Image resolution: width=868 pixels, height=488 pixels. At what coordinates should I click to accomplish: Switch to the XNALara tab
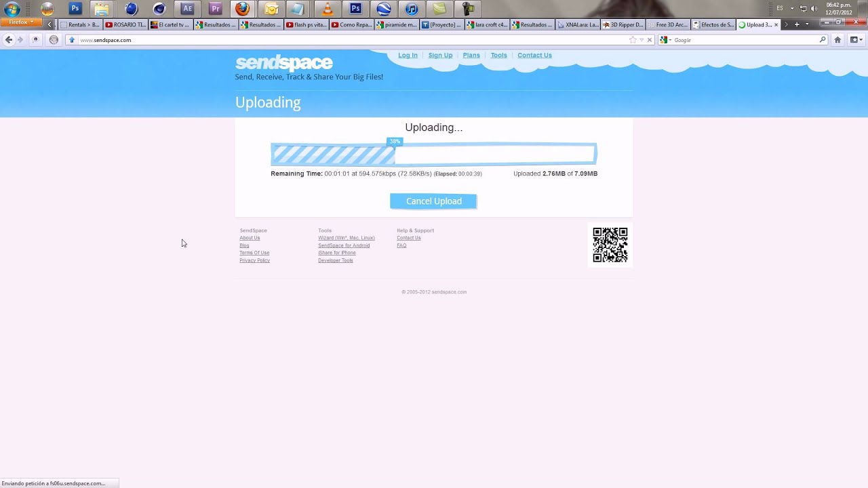[578, 24]
